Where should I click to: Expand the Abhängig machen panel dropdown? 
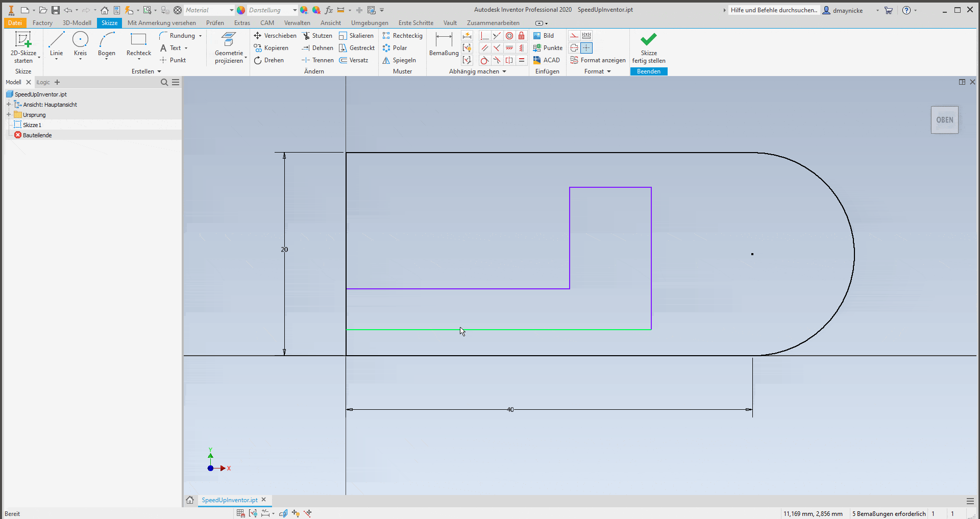(504, 71)
